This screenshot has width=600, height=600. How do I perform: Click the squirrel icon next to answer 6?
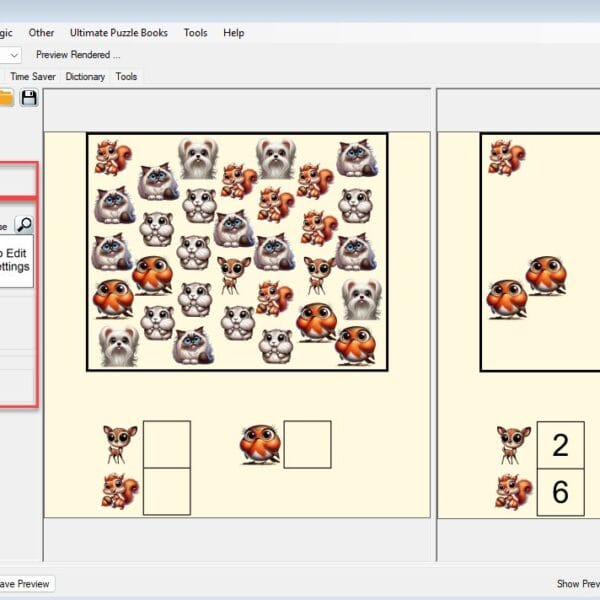click(x=513, y=492)
